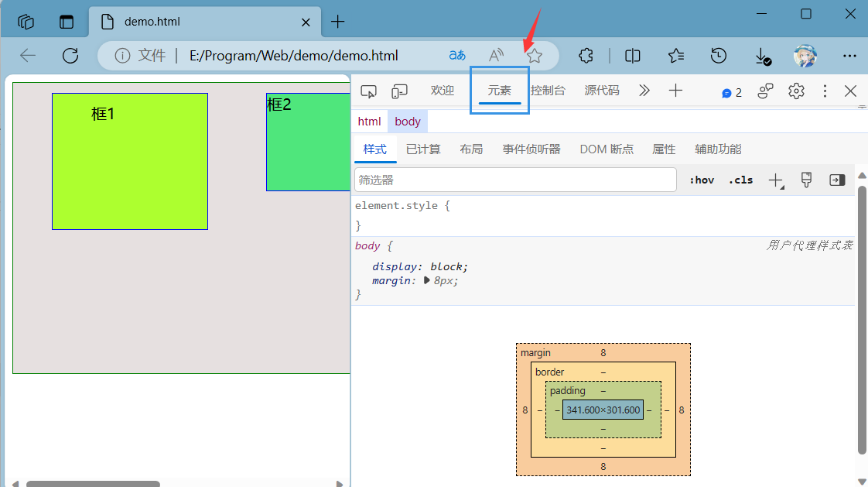The image size is (868, 487).
Task: Switch to the 欢迎 tab
Action: 443,91
